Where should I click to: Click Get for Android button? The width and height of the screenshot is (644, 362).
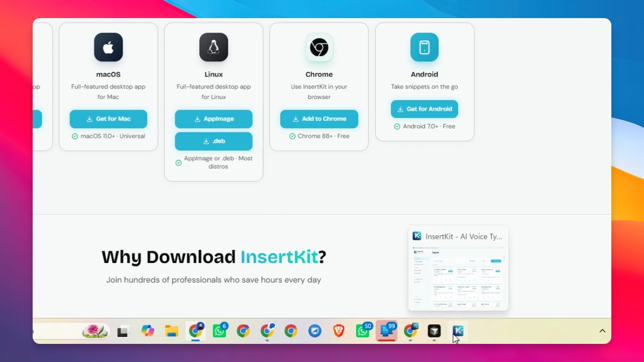click(x=424, y=109)
